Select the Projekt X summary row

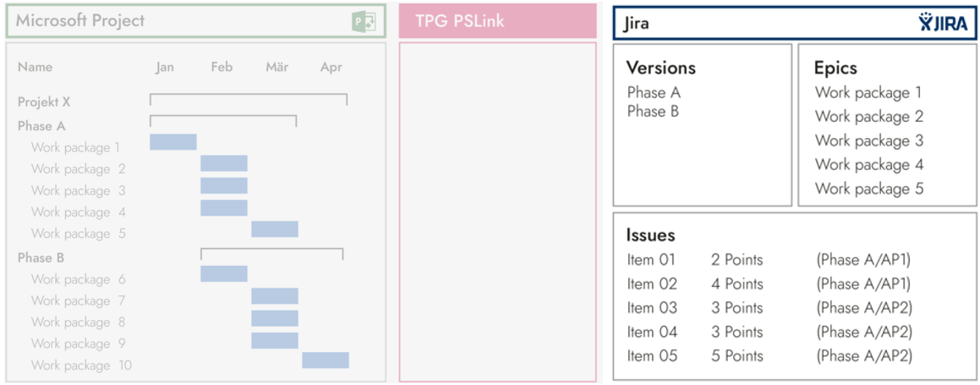[44, 102]
